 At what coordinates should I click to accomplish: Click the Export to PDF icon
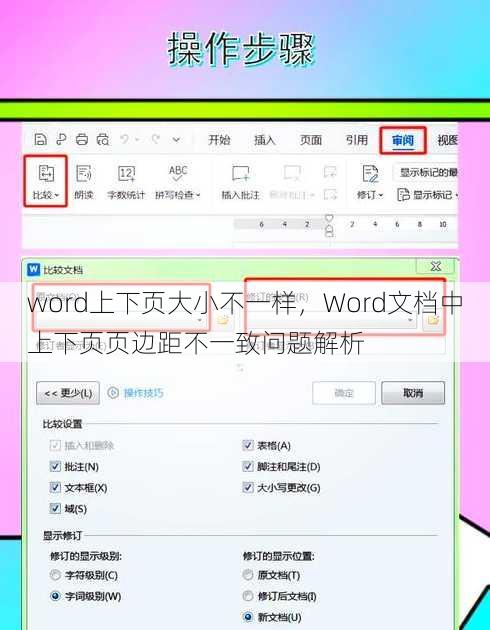[x=61, y=139]
